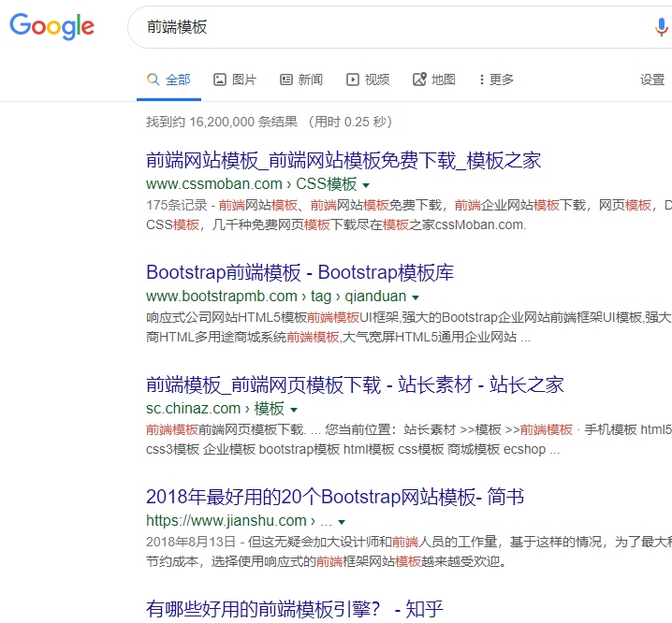The width and height of the screenshot is (672, 623).
Task: Click the magnifier icon in 全部 tab
Action: pyautogui.click(x=153, y=80)
